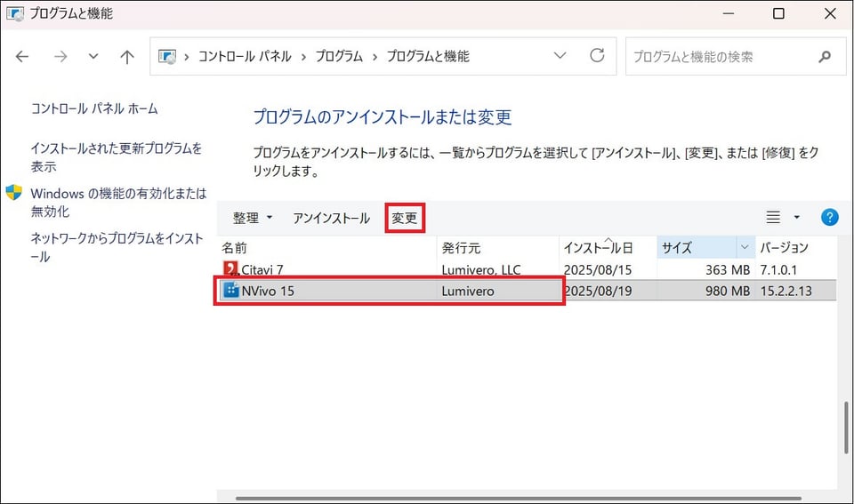This screenshot has width=854, height=504.
Task: Expand the view options dropdown arrow
Action: tap(796, 218)
